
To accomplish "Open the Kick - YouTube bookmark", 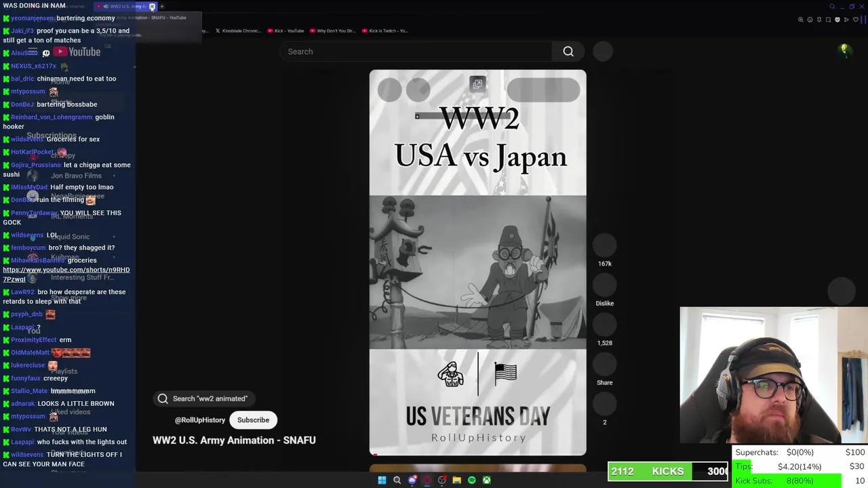I will point(285,30).
